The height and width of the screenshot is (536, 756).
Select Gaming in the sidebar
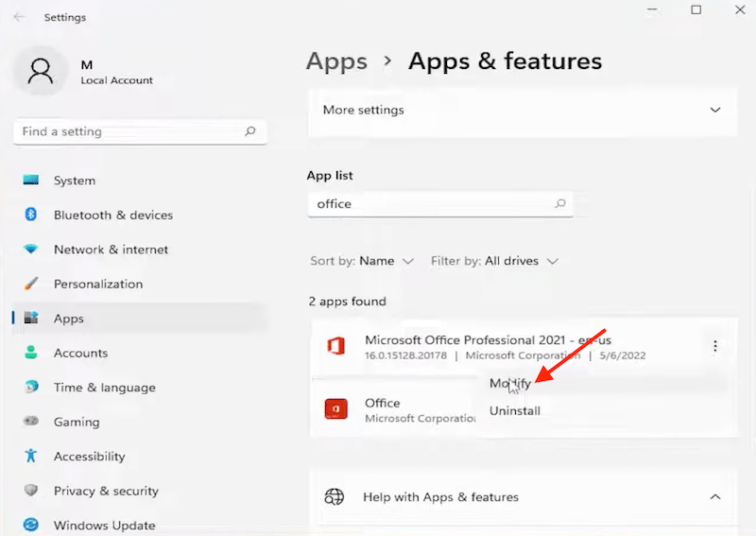[77, 423]
